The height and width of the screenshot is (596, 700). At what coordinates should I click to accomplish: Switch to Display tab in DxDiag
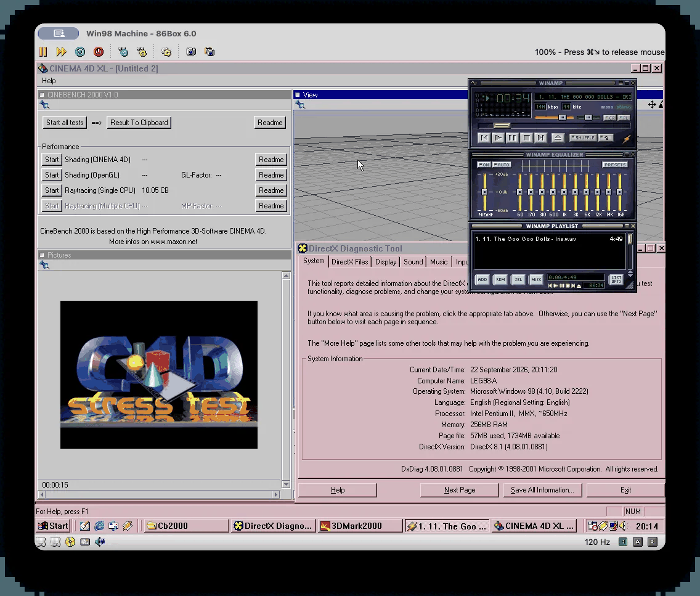tap(386, 261)
